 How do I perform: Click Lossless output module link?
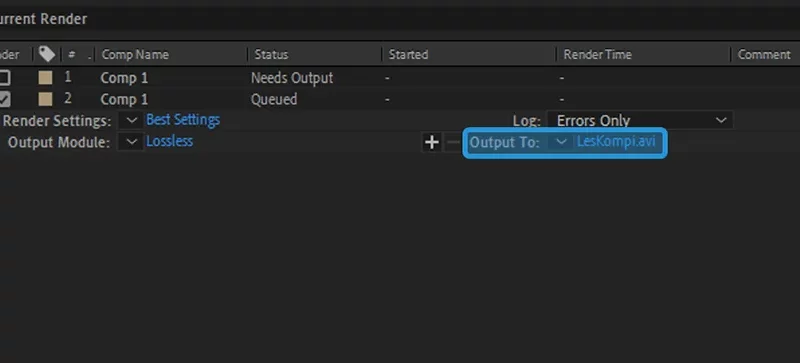pos(169,141)
